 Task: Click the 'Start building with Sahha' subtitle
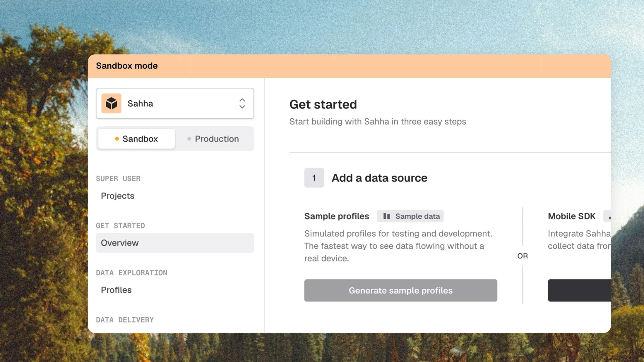coord(378,121)
